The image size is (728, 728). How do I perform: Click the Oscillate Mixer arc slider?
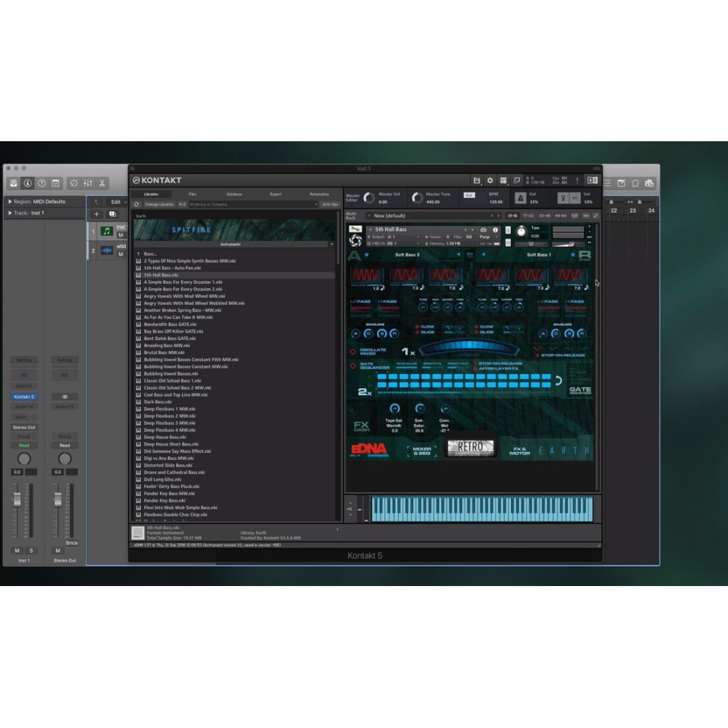(x=470, y=348)
